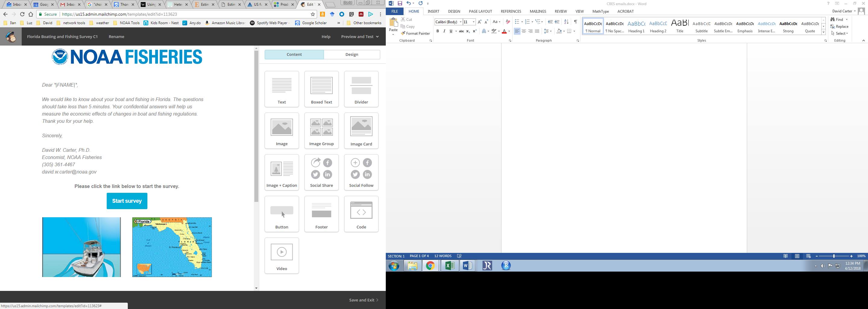Add a Video block

coord(282,256)
